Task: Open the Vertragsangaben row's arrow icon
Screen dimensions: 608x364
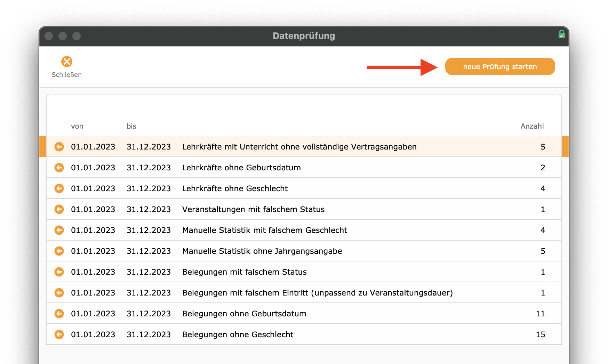Action: click(x=59, y=147)
